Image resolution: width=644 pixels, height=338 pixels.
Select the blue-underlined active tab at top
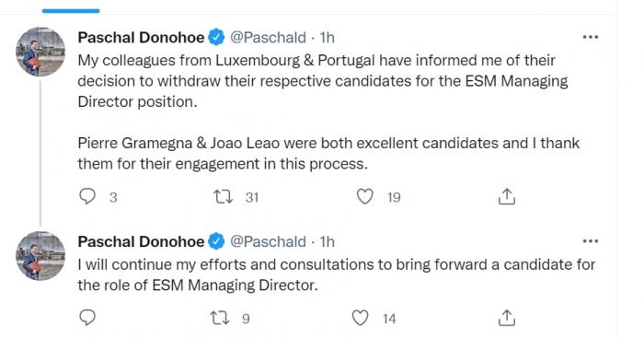(71, 11)
